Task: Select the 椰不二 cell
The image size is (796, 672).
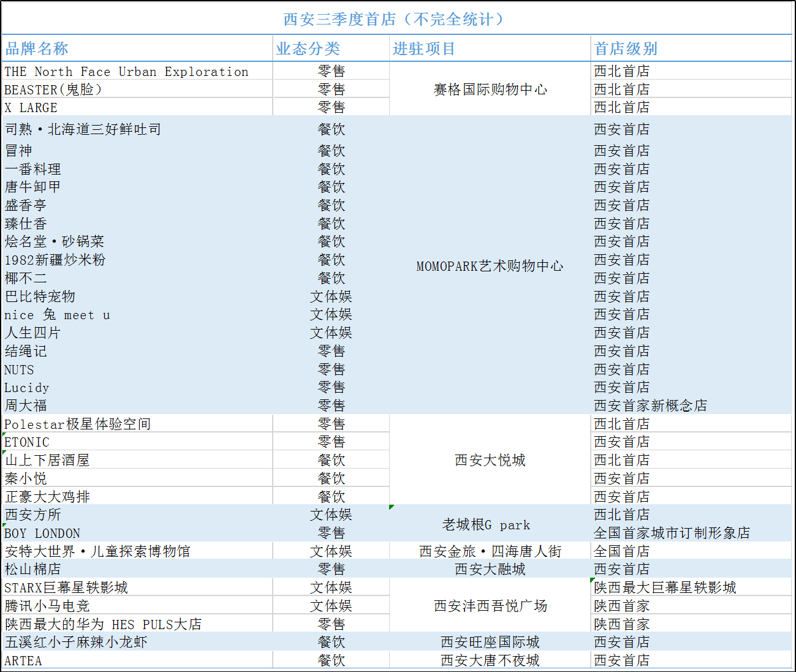Action: [137, 278]
